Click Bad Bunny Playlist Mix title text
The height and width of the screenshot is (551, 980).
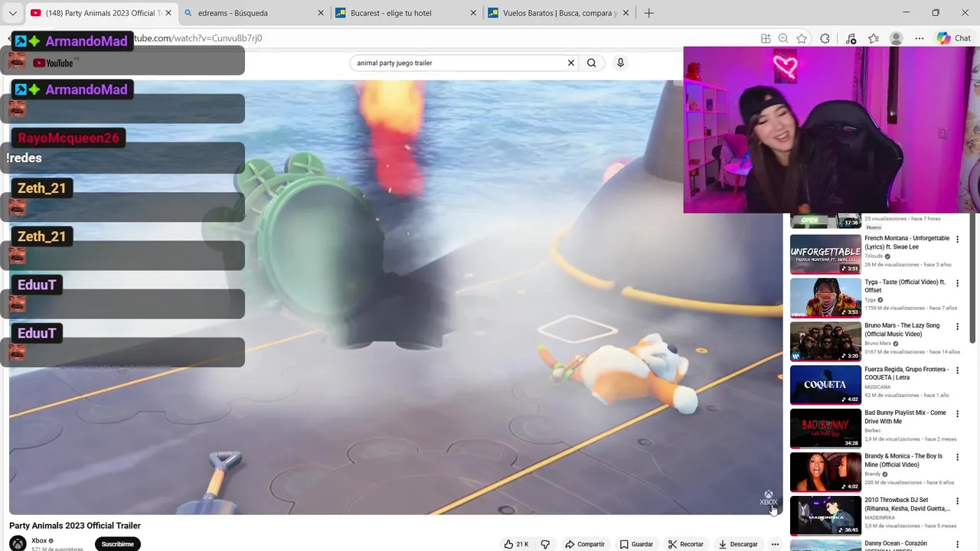pos(905,417)
